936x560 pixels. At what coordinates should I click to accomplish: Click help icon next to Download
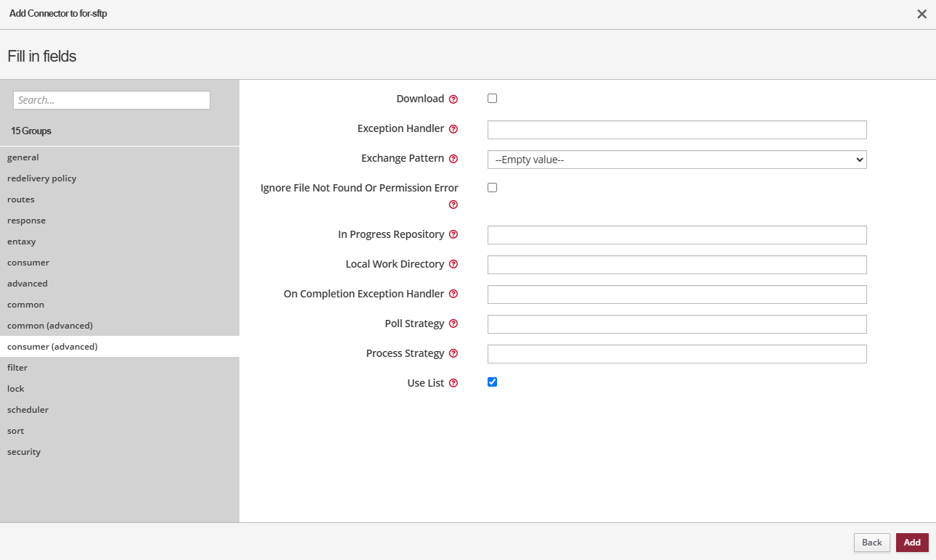pos(453,99)
